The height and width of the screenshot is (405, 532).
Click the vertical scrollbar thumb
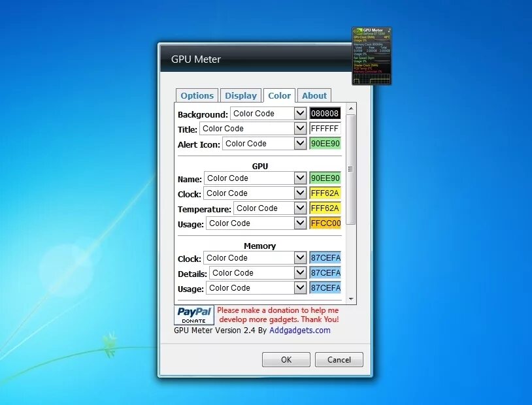point(351,169)
